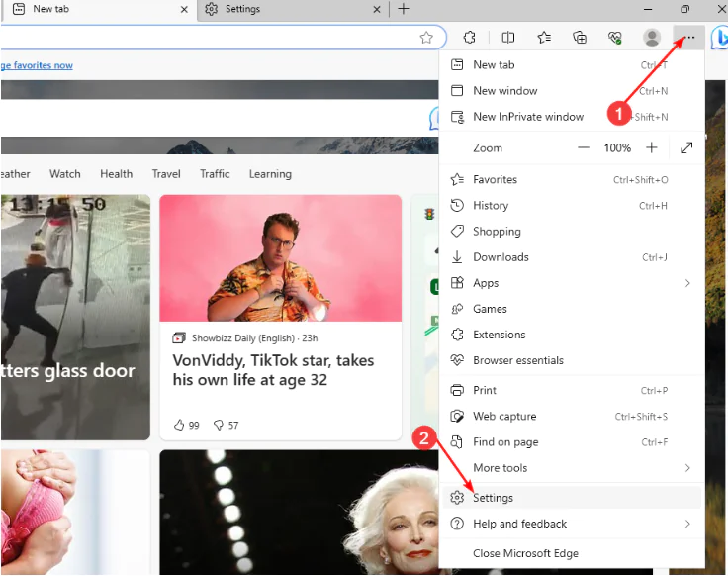Open the VonViddy TikTok star article

click(273, 370)
